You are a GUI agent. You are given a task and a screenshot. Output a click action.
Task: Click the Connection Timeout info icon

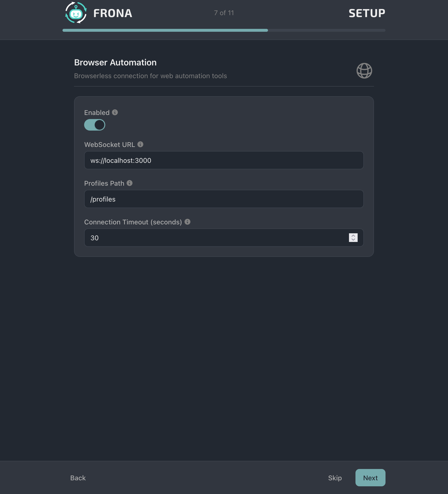[x=187, y=222]
